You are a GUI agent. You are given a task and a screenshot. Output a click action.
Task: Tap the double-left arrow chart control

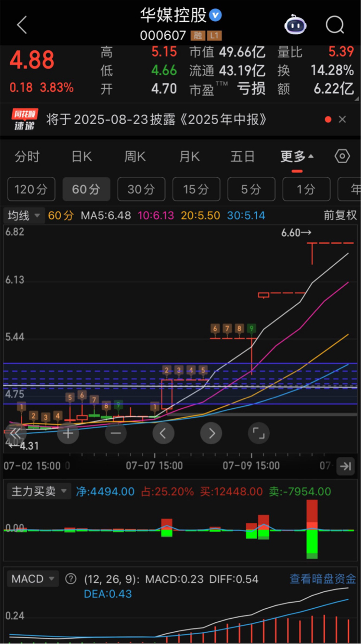(x=15, y=433)
